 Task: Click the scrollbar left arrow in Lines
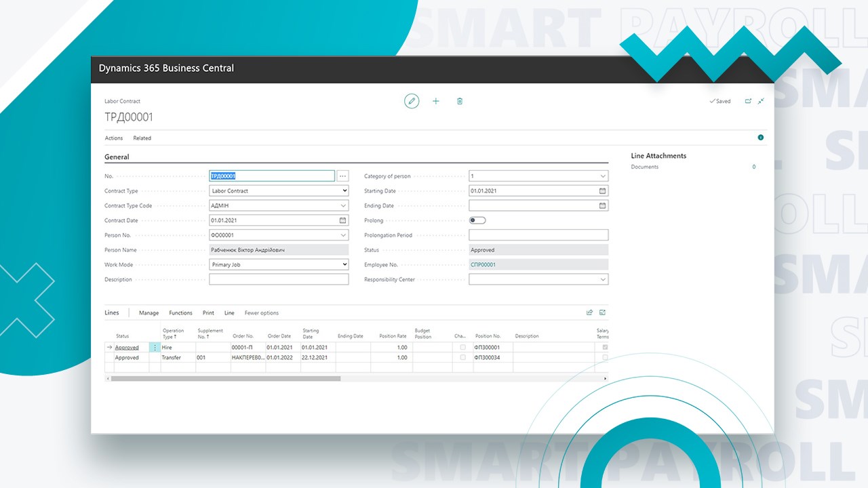point(107,378)
